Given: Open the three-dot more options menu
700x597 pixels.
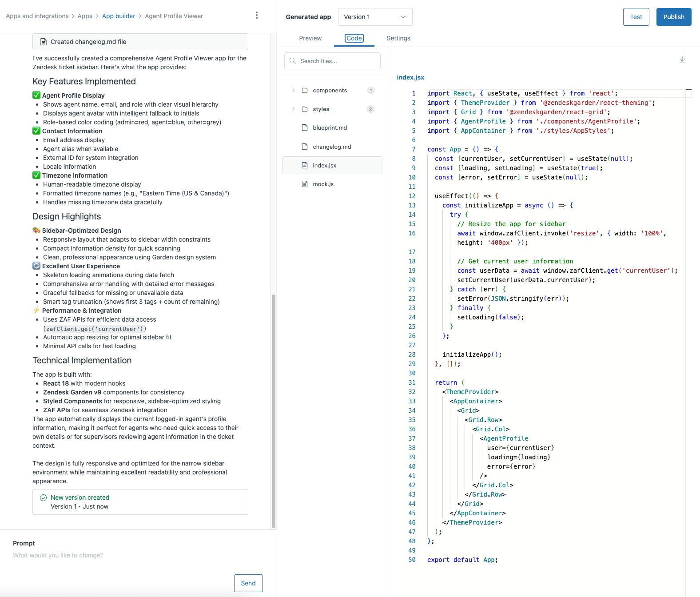Looking at the screenshot, I should (256, 16).
